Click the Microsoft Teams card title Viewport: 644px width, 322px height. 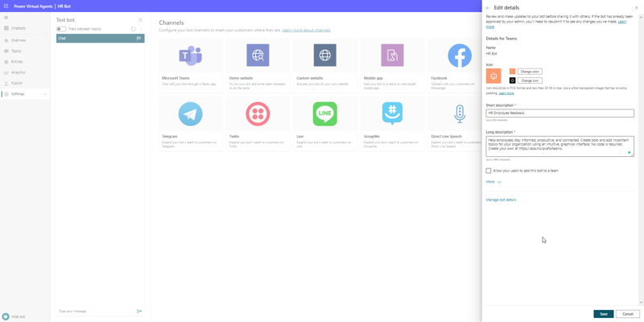pos(175,78)
